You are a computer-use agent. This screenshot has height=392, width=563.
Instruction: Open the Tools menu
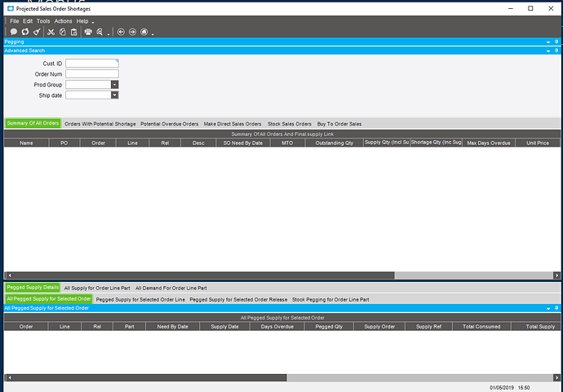tap(43, 21)
